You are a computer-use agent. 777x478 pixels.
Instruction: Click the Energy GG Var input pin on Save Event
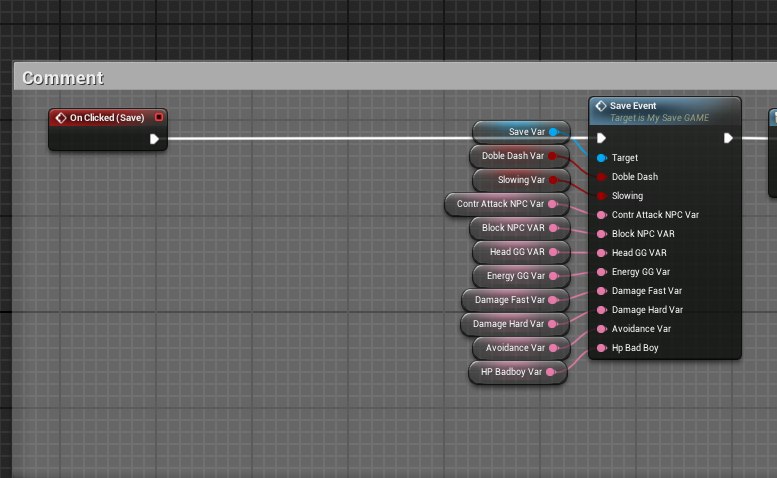601,272
